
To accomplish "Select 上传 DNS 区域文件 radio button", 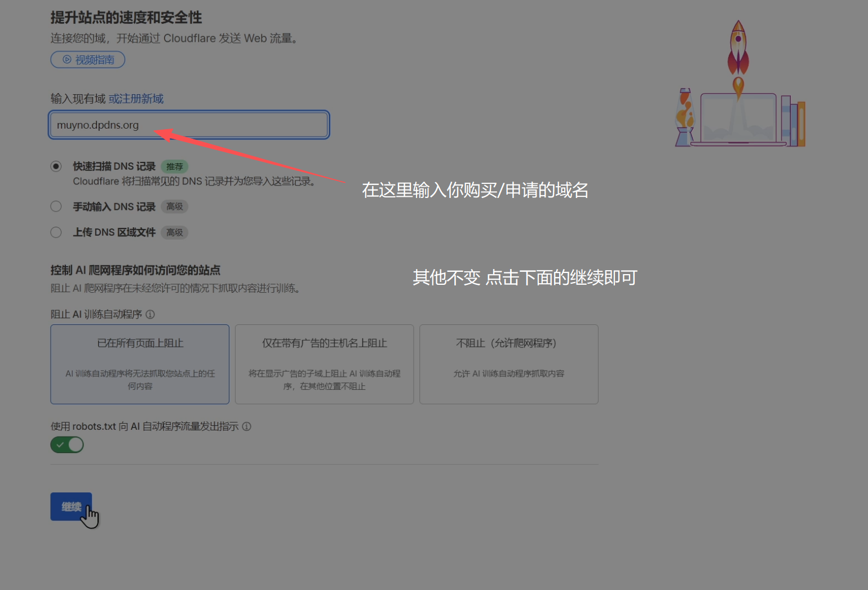I will pyautogui.click(x=56, y=232).
